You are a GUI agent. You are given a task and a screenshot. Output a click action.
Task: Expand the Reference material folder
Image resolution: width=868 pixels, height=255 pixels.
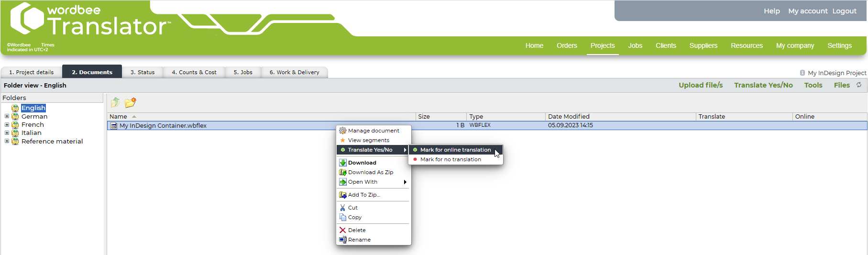[7, 141]
